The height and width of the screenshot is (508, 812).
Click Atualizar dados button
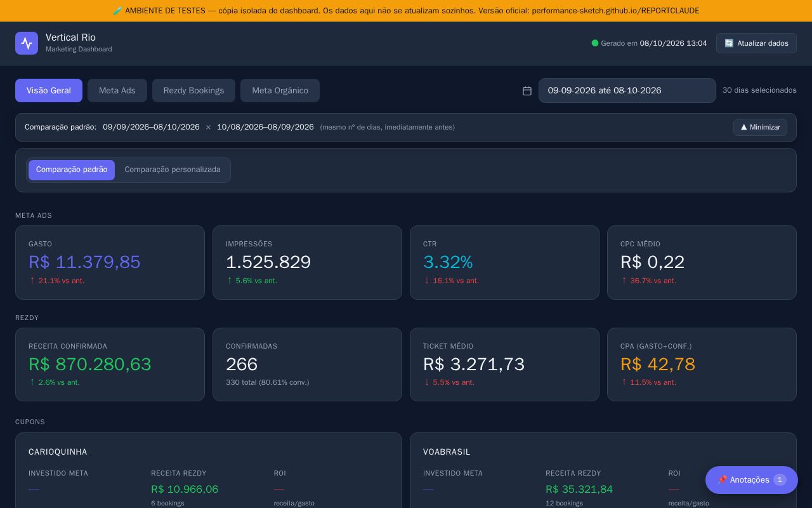click(x=756, y=43)
